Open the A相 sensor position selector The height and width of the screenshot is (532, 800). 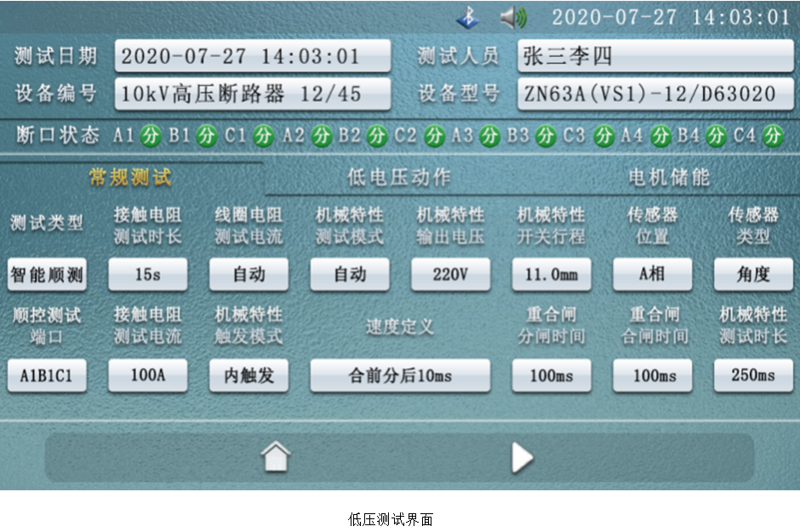(652, 274)
